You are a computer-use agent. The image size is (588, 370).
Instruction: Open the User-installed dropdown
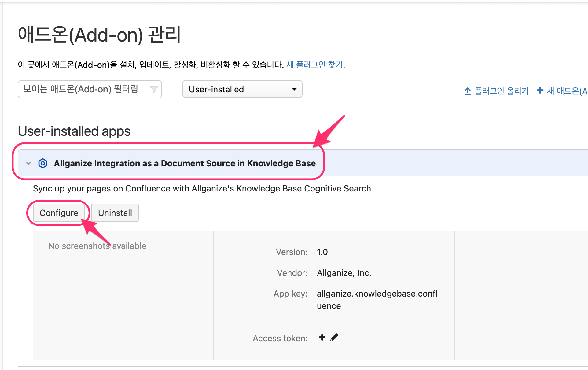pos(242,89)
